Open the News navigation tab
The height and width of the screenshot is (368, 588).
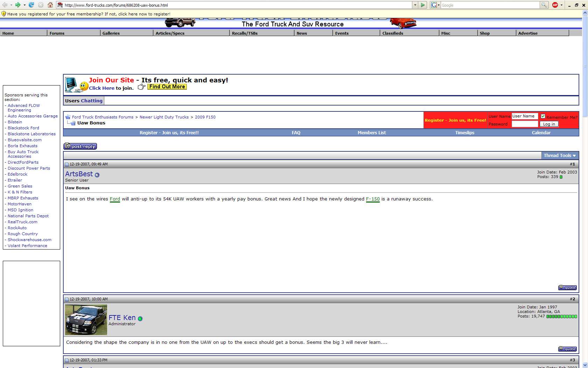[x=313, y=33]
